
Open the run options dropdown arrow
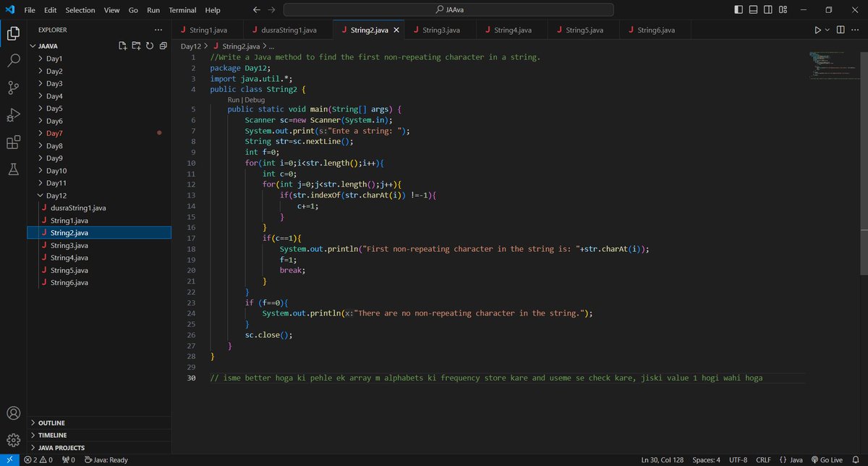click(827, 30)
